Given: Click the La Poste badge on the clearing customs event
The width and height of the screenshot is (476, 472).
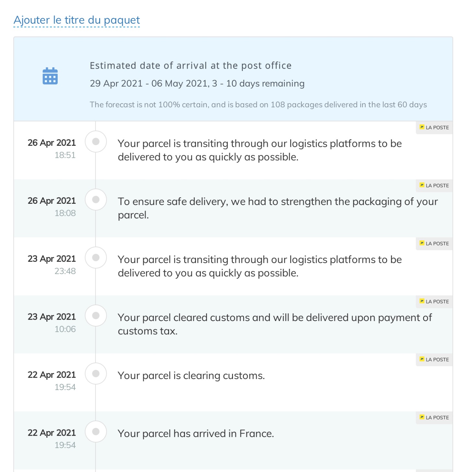Looking at the screenshot, I should tap(434, 360).
